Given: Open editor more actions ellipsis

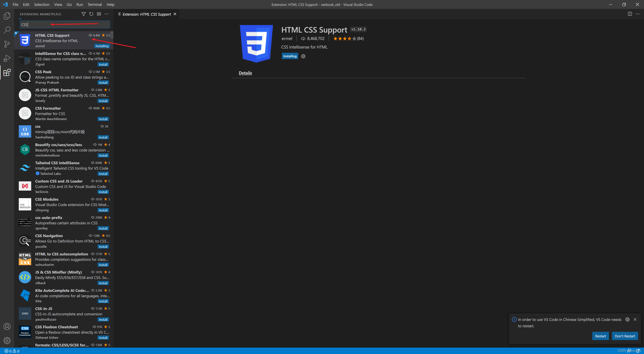Looking at the screenshot, I should click(x=637, y=14).
